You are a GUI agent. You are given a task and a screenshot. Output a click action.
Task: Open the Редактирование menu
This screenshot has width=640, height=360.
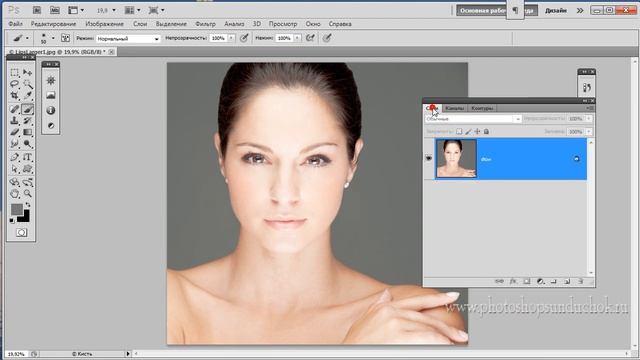53,24
